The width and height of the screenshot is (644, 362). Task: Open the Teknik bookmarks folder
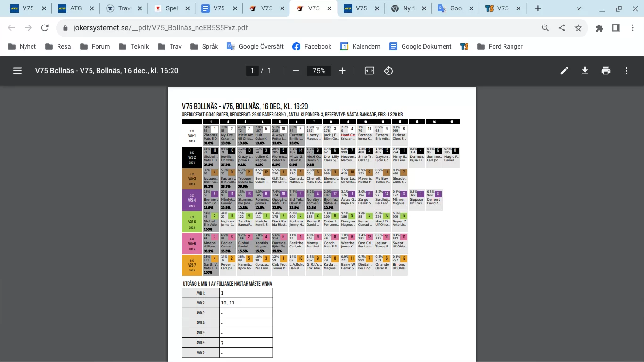click(134, 47)
